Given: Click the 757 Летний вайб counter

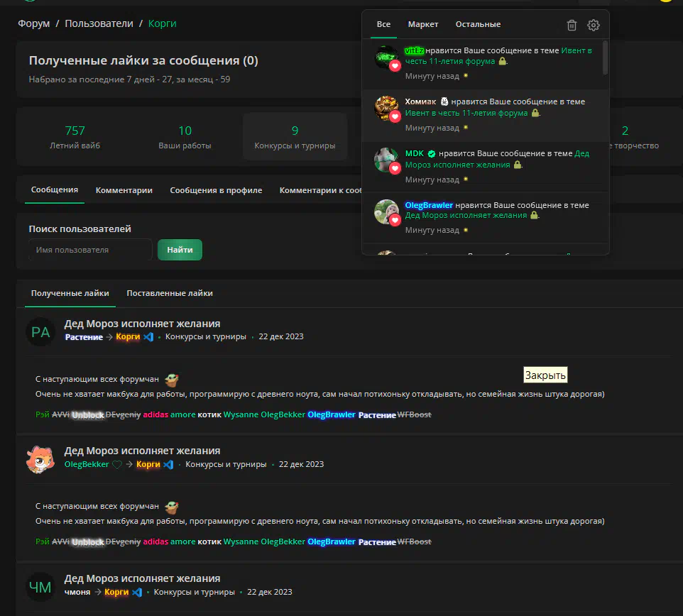Looking at the screenshot, I should point(75,137).
